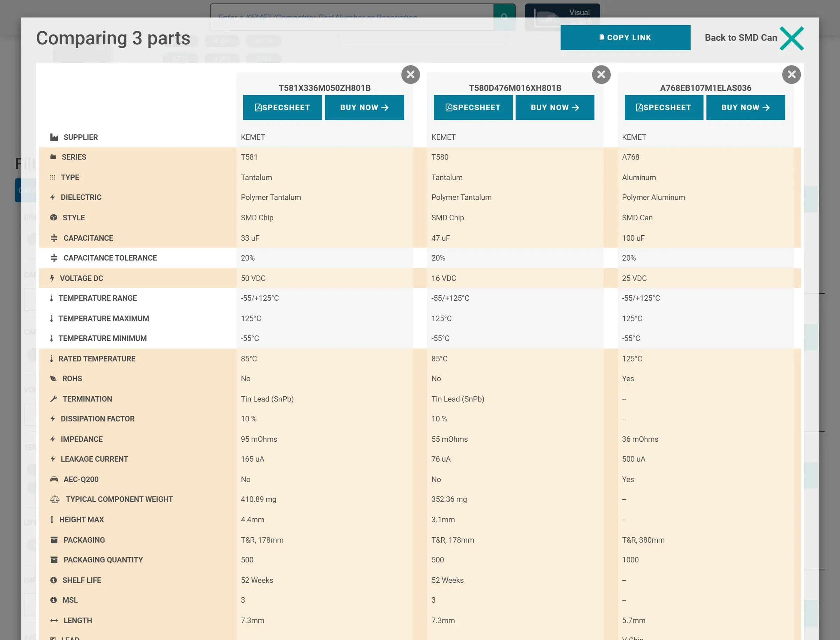840x640 pixels.
Task: Remove part T580D476M016XH801B from comparison
Action: [x=601, y=74]
